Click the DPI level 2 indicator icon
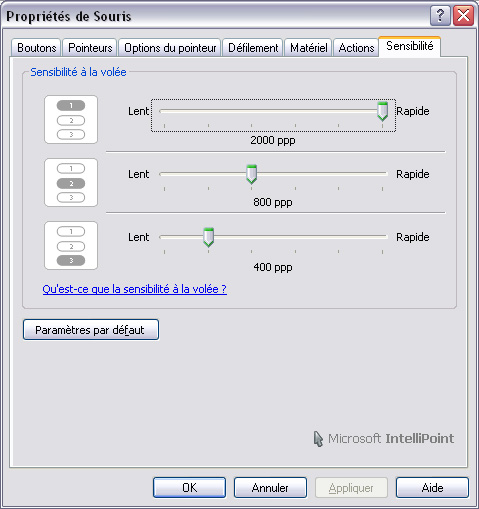 tap(71, 183)
